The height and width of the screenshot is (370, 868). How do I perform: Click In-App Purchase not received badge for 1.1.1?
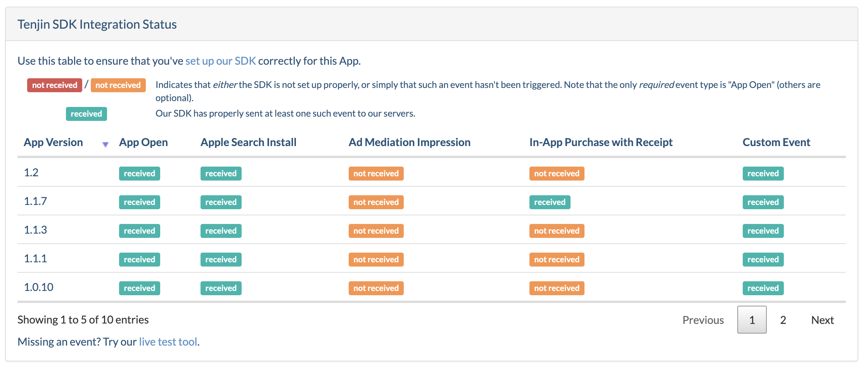(x=557, y=260)
